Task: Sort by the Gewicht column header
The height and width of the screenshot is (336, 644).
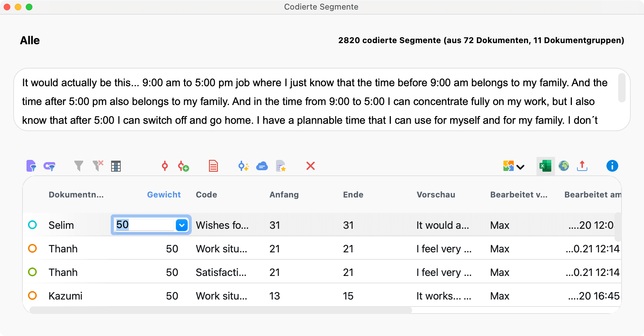Action: 164,195
